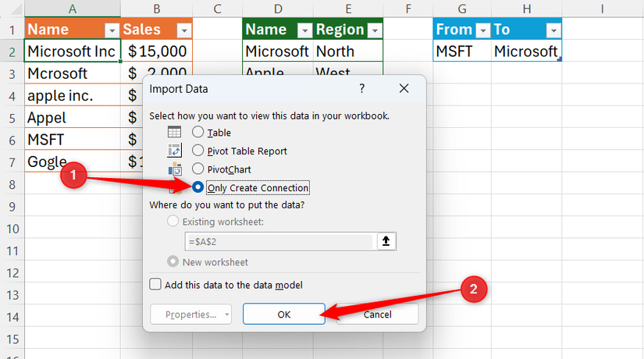Click the =$A$2 cell reference field
Viewport: 644px width, 359px height.
point(279,241)
